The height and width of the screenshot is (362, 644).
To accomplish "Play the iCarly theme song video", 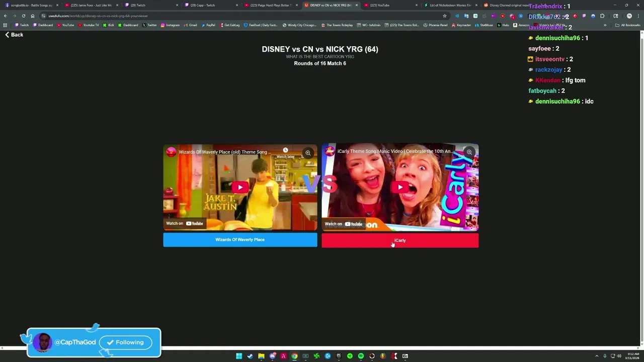I will pos(400,187).
